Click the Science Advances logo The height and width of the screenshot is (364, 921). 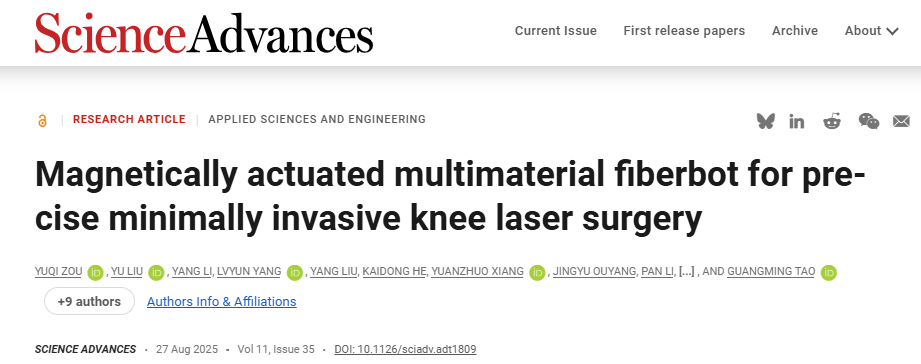tap(204, 33)
